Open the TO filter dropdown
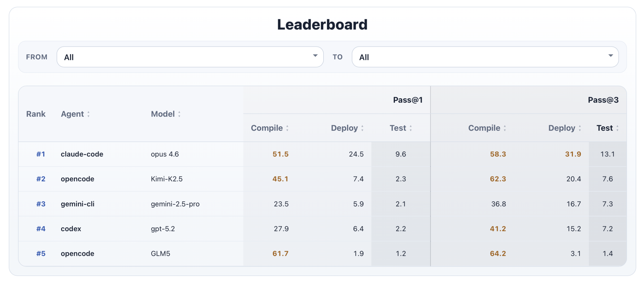 click(x=485, y=57)
